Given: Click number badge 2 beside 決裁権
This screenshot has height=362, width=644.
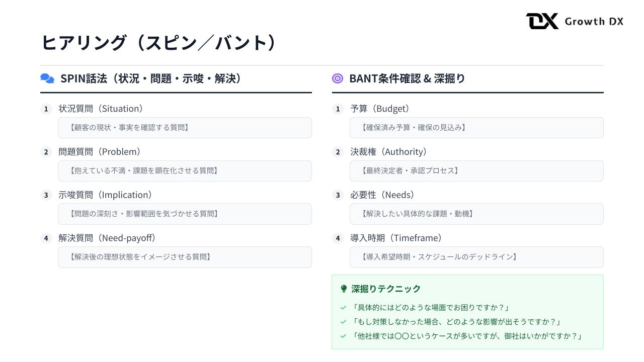Looking at the screenshot, I should tap(338, 152).
